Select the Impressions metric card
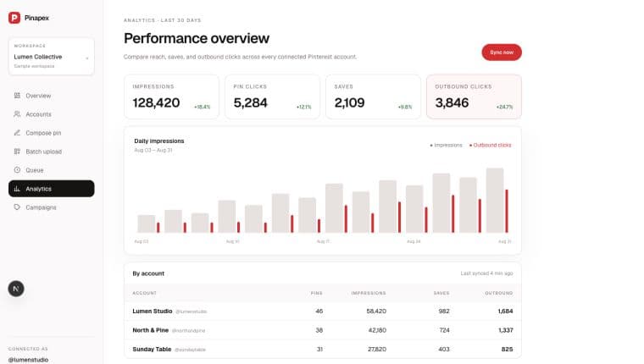 pyautogui.click(x=172, y=97)
